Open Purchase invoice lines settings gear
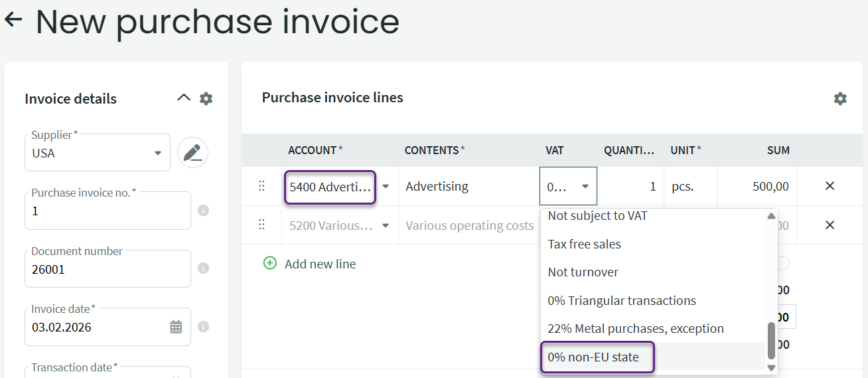 [x=840, y=98]
